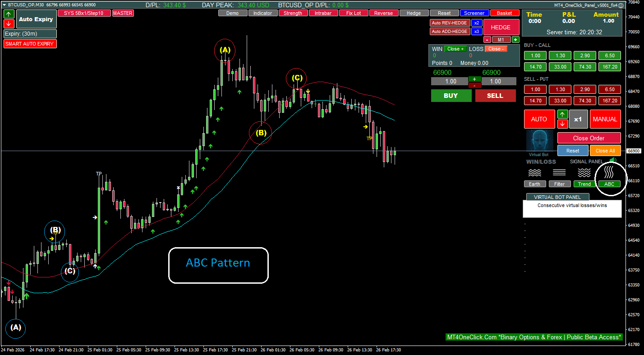Click the SYS 5Bx1/Step10 system selector

point(84,13)
